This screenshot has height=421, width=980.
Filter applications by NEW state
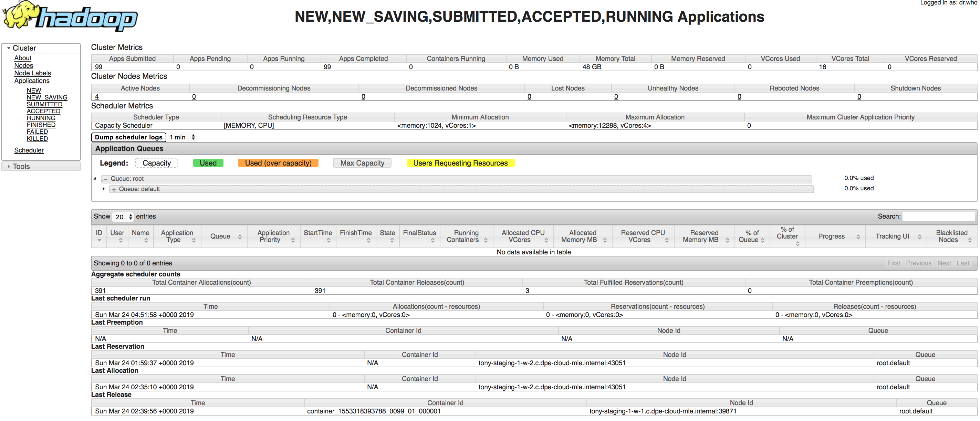pyautogui.click(x=33, y=91)
